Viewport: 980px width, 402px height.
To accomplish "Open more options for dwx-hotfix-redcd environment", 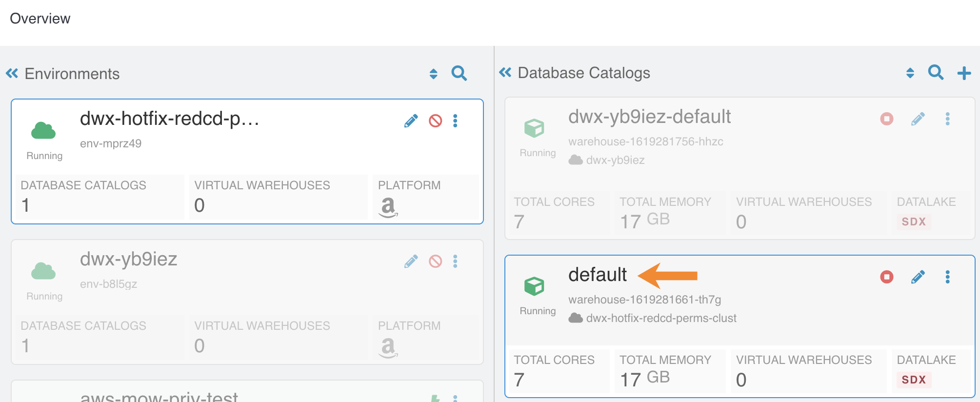I will (455, 121).
